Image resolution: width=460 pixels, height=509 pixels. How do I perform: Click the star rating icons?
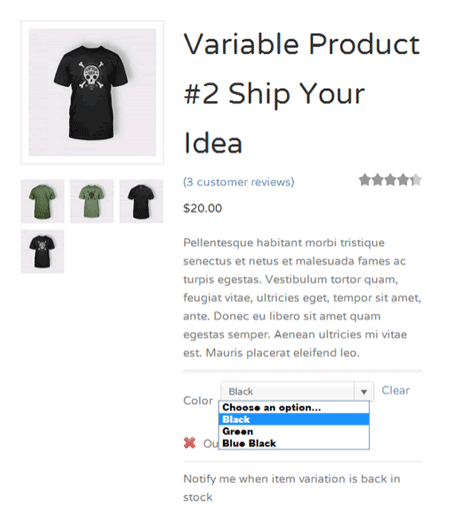coord(390,180)
